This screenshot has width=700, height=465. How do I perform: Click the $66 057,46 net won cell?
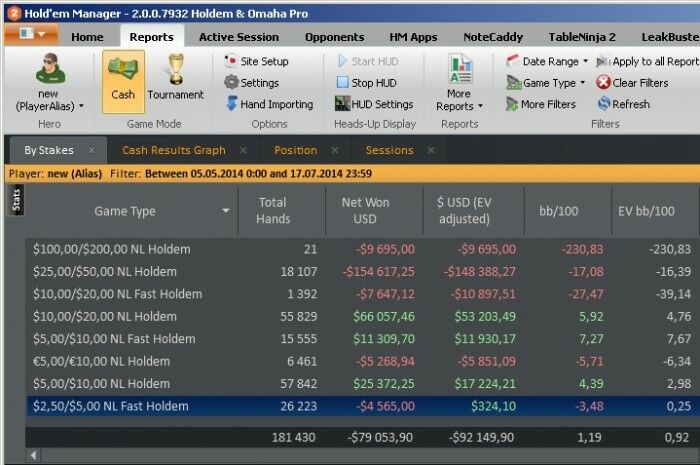(384, 316)
